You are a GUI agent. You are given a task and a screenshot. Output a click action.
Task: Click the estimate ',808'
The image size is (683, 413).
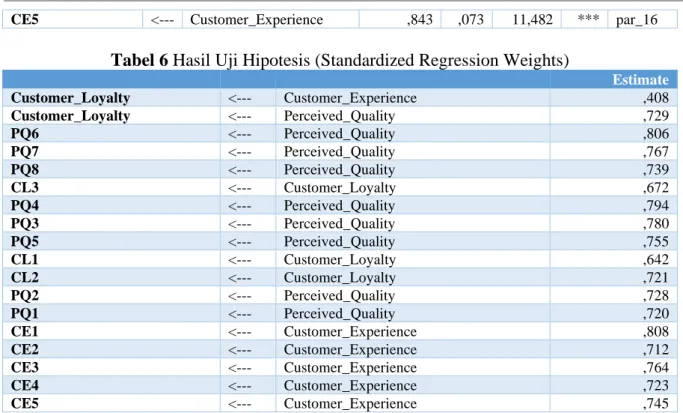click(656, 332)
